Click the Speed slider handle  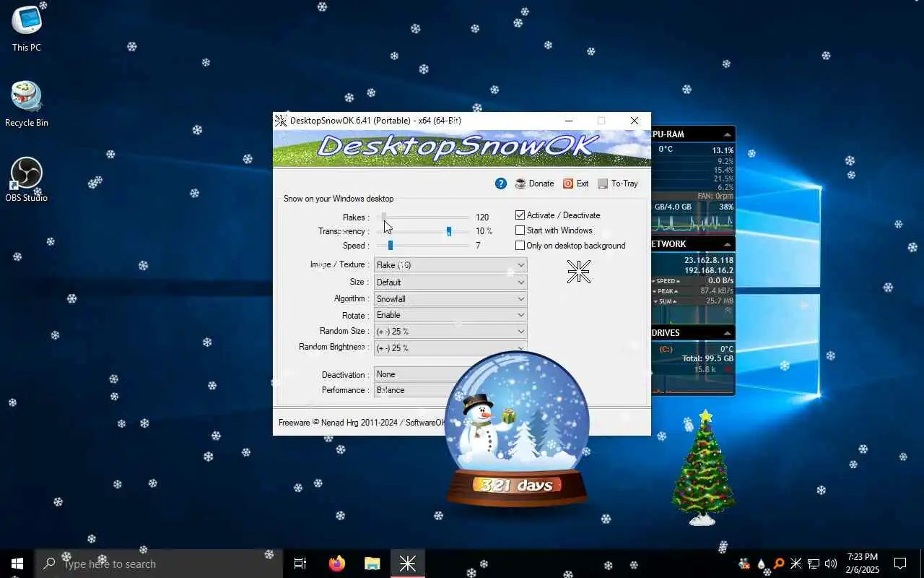point(390,246)
